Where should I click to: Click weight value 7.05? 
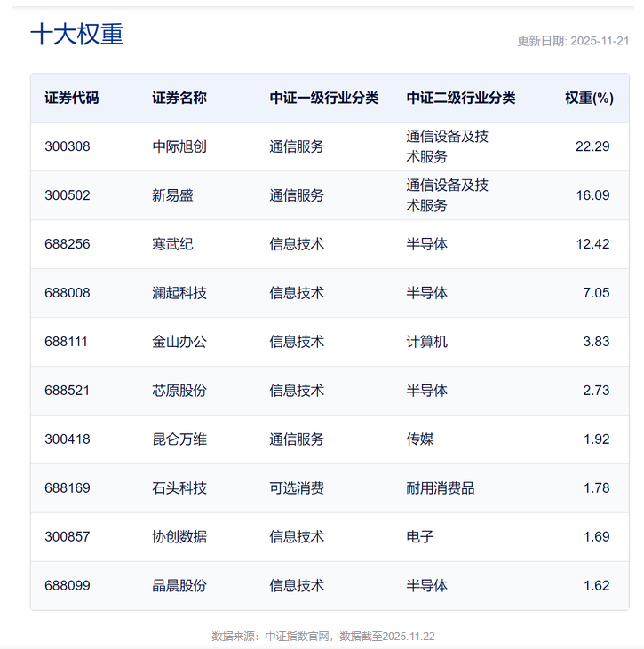coord(596,293)
